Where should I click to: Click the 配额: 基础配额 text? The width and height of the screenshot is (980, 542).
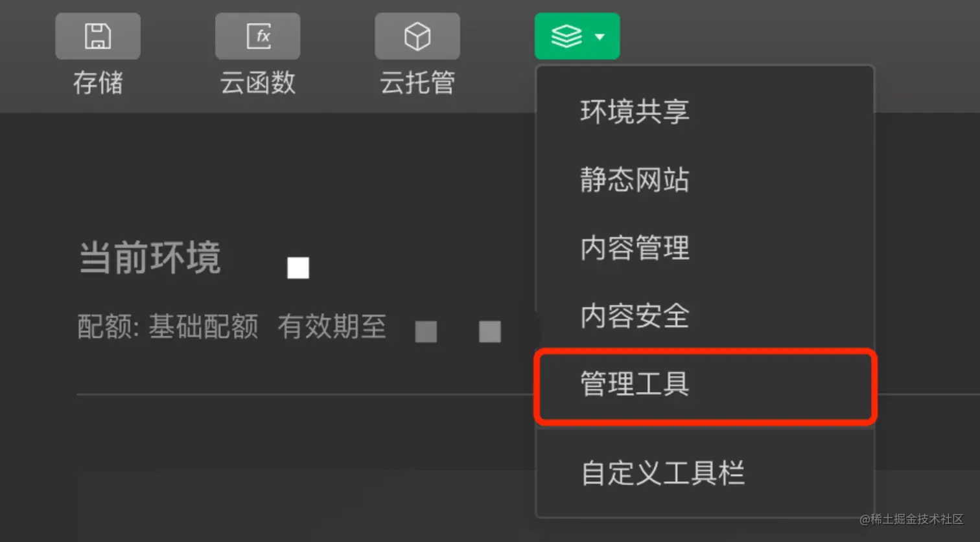coord(168,327)
